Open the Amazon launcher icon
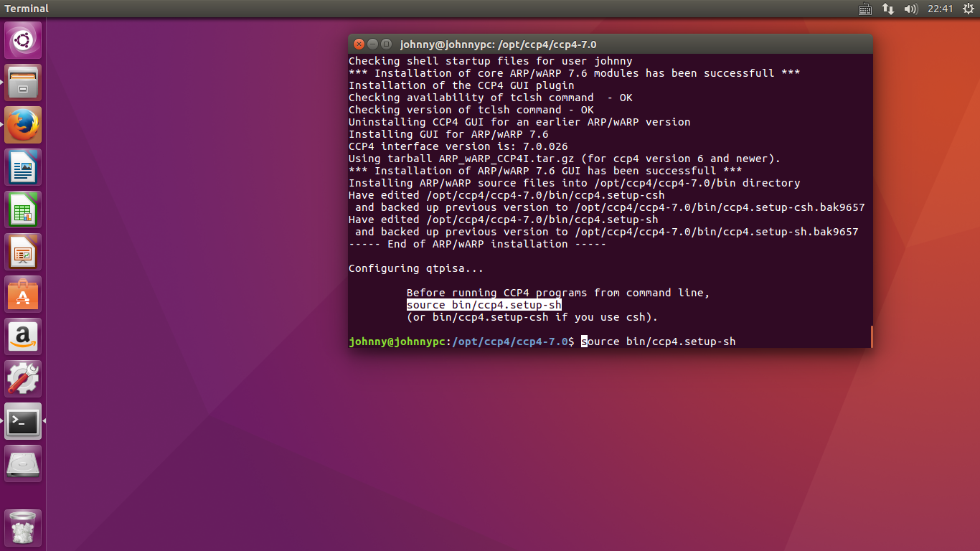 click(x=23, y=336)
